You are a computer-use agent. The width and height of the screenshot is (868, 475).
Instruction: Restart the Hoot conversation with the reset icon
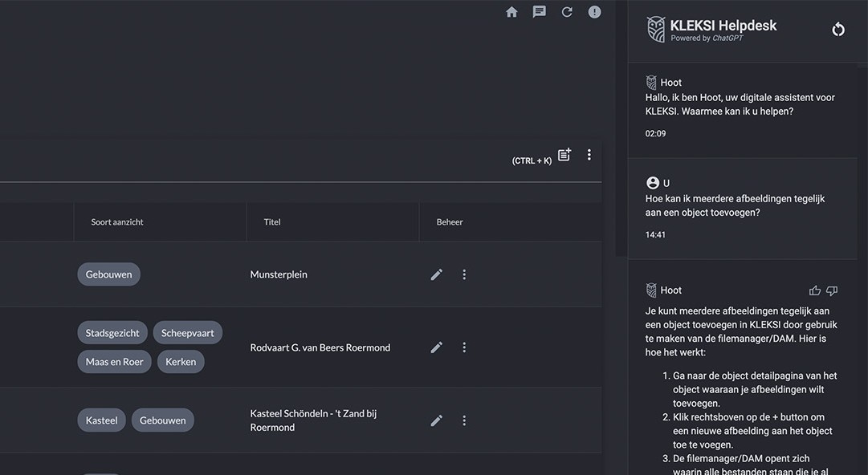pos(838,28)
